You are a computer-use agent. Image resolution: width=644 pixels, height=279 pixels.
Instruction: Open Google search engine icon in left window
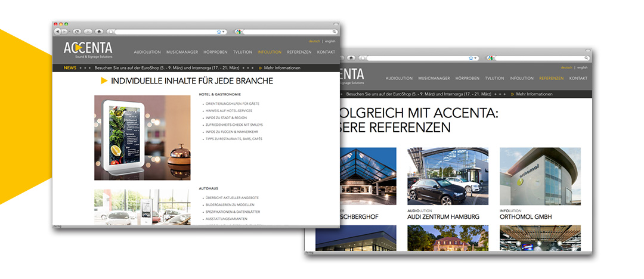(x=238, y=32)
